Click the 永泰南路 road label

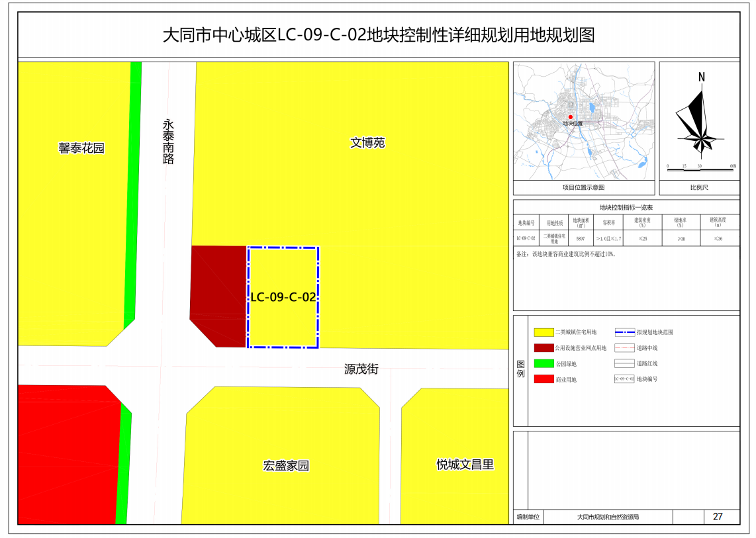click(169, 142)
